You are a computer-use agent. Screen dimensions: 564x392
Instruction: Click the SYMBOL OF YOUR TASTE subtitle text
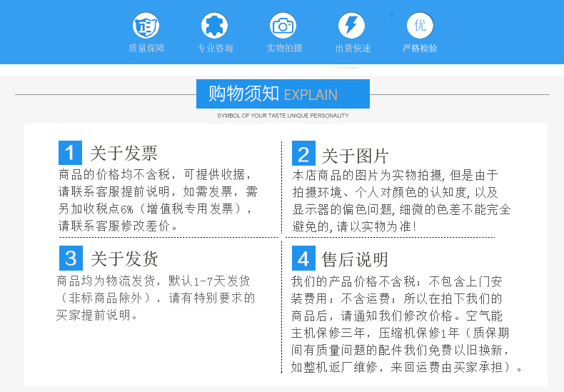coord(283,115)
